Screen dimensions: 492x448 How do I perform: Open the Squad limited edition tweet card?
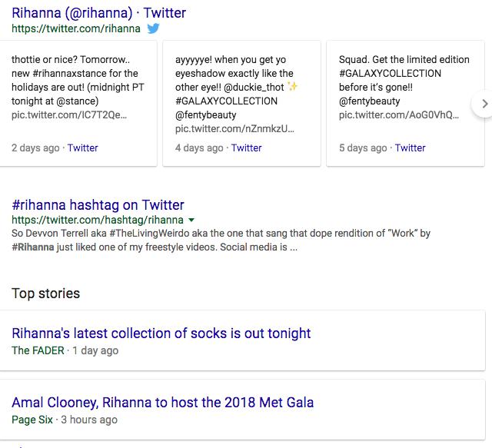[x=405, y=104]
